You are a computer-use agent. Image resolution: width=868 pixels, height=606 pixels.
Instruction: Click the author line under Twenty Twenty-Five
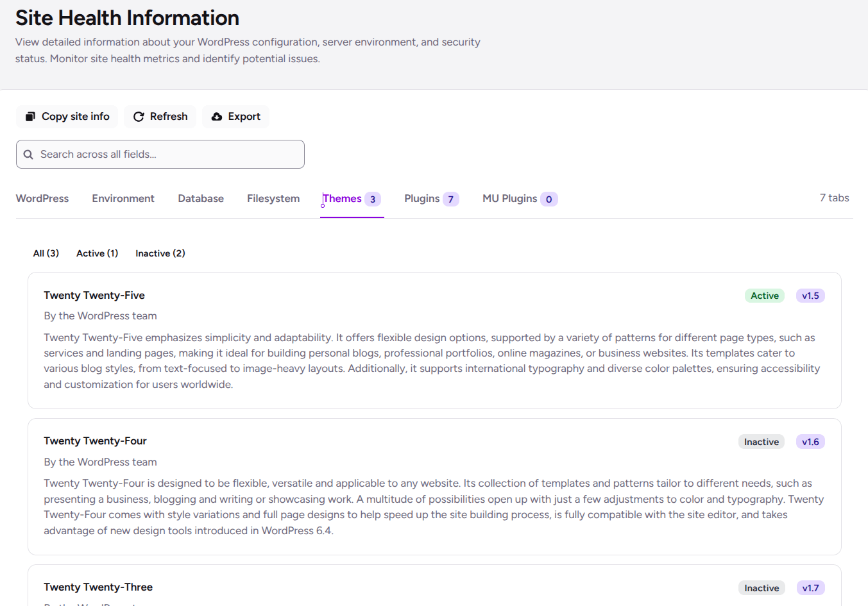point(100,316)
